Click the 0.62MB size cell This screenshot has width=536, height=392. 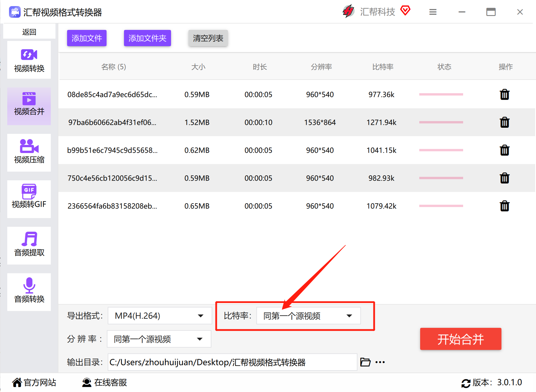(197, 150)
